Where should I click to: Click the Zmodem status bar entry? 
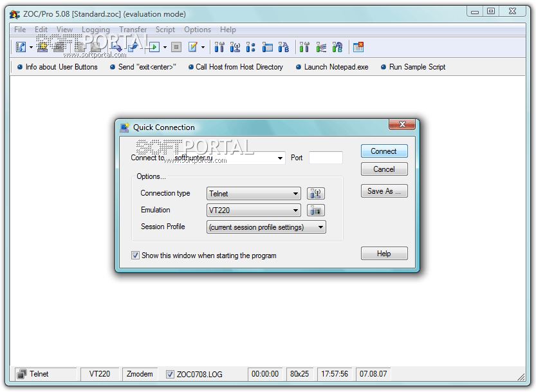tap(140, 374)
